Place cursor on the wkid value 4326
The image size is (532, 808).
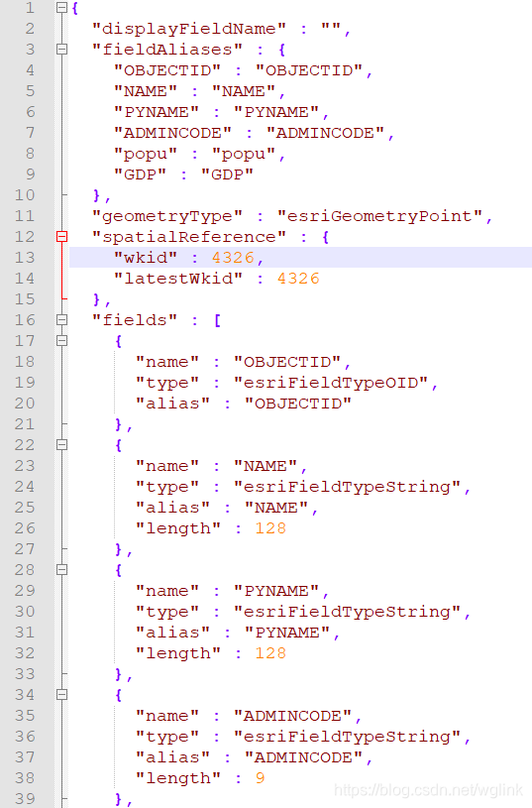tap(233, 258)
